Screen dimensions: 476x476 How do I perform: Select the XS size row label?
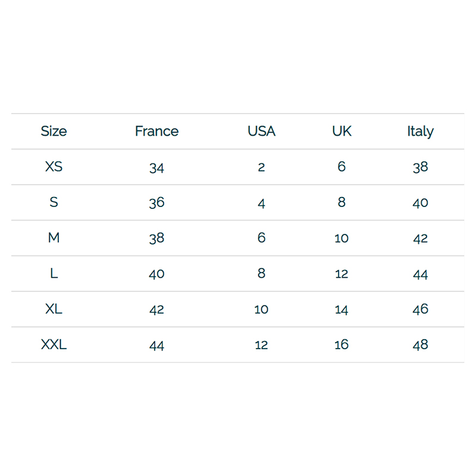pyautogui.click(x=54, y=167)
